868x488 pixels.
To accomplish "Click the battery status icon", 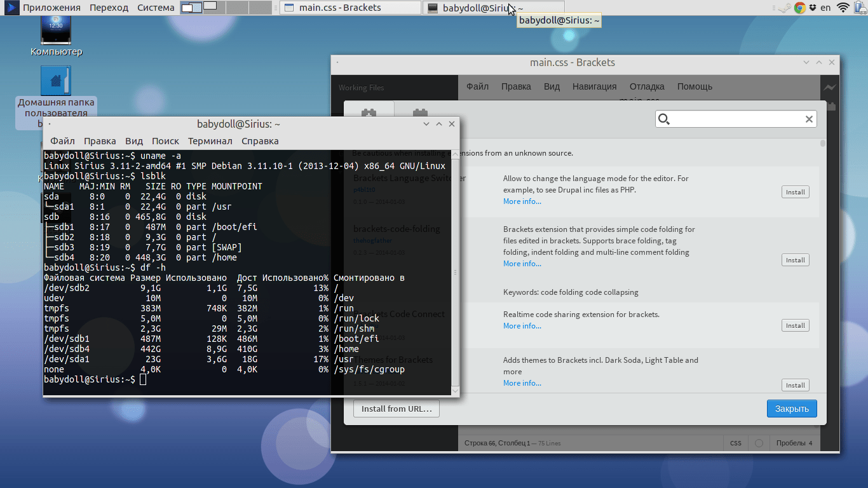I will click(x=860, y=8).
